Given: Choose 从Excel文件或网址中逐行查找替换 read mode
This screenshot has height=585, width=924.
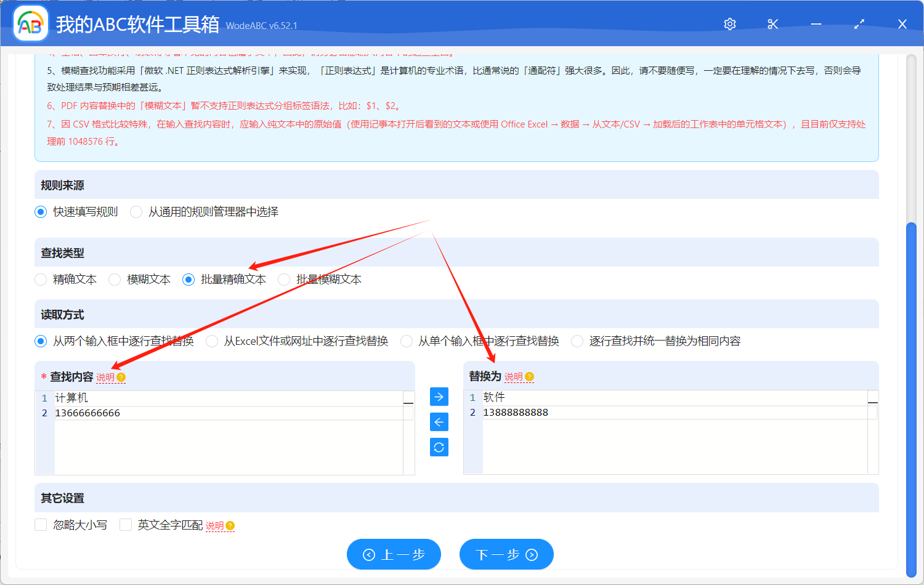Looking at the screenshot, I should 212,341.
